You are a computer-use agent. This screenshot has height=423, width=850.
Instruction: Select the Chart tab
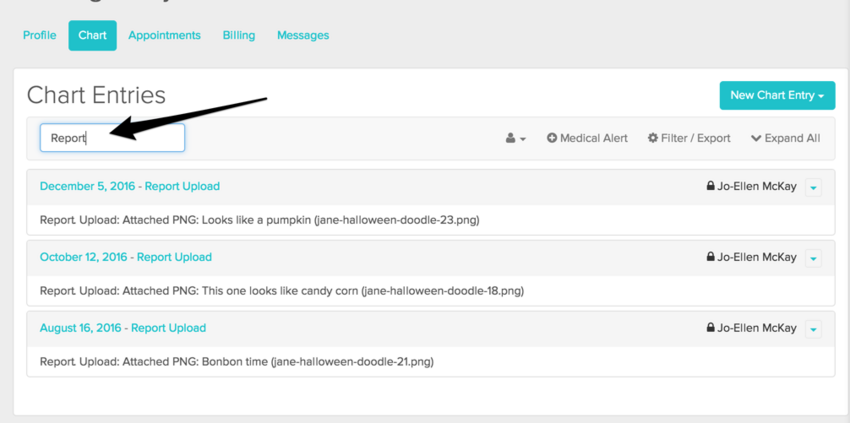(92, 35)
